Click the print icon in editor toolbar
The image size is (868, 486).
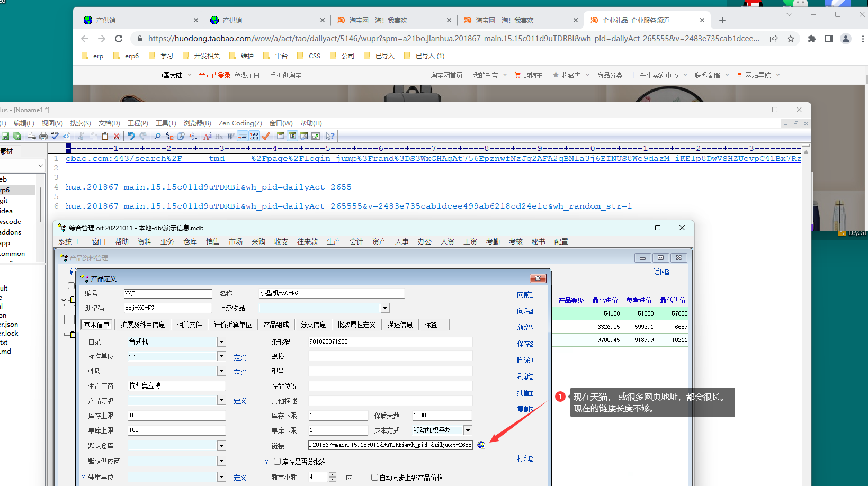(x=43, y=136)
